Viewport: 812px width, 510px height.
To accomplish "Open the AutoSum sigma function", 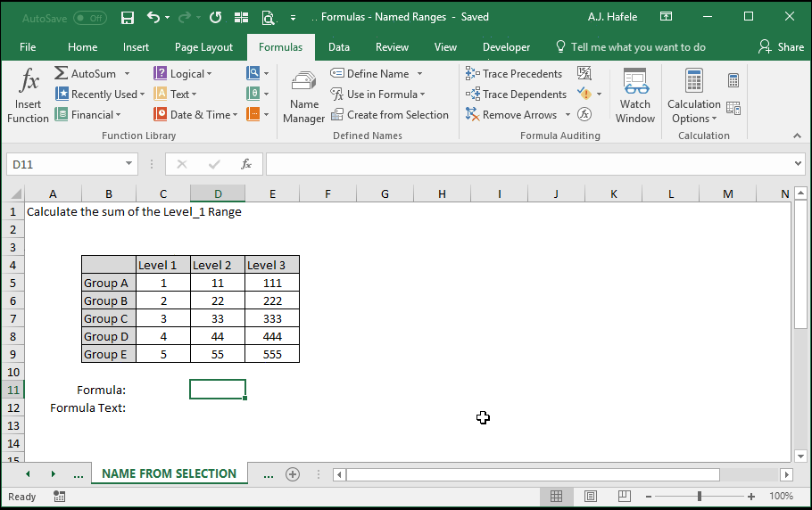I will 86,73.
